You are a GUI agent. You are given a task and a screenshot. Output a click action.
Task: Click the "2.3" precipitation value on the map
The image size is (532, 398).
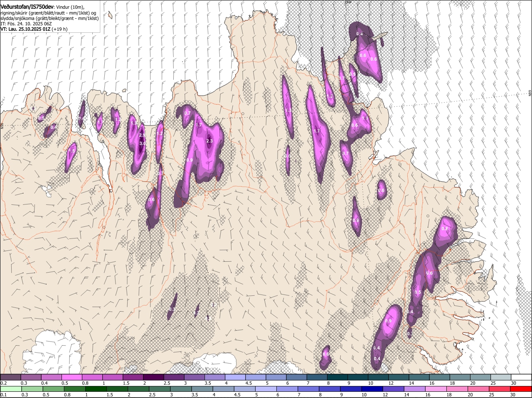(209, 141)
